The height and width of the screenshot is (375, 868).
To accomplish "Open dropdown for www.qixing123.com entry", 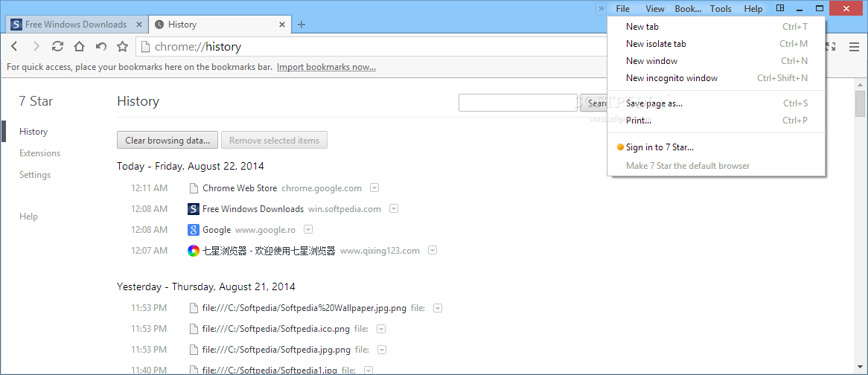I will click(433, 251).
